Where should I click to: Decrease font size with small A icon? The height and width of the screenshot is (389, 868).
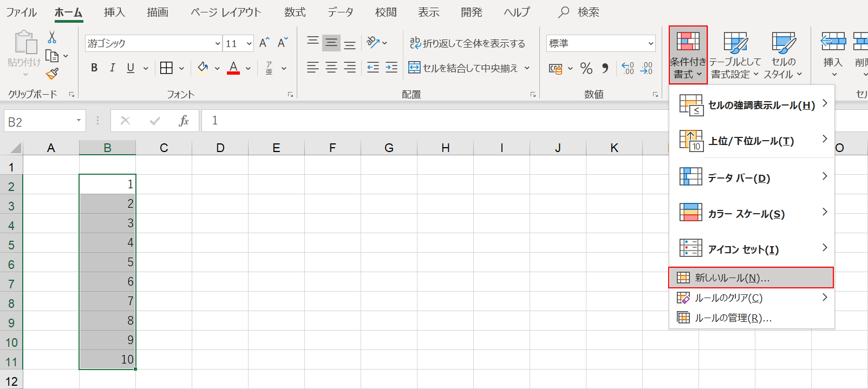click(x=282, y=43)
